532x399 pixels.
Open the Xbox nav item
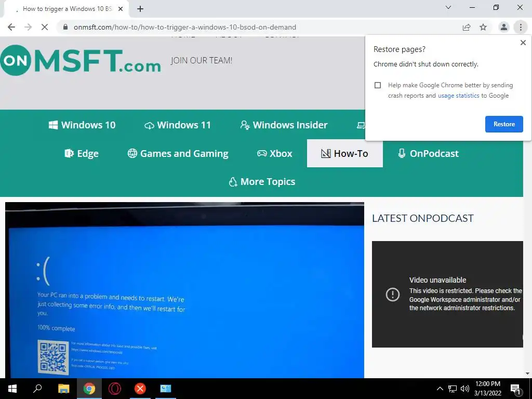tap(274, 153)
